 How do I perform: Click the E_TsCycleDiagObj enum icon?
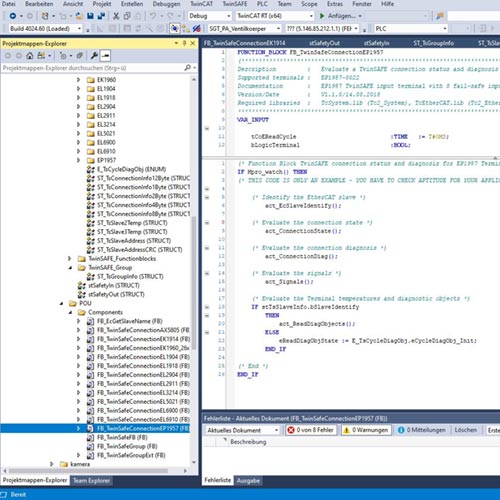(90, 169)
